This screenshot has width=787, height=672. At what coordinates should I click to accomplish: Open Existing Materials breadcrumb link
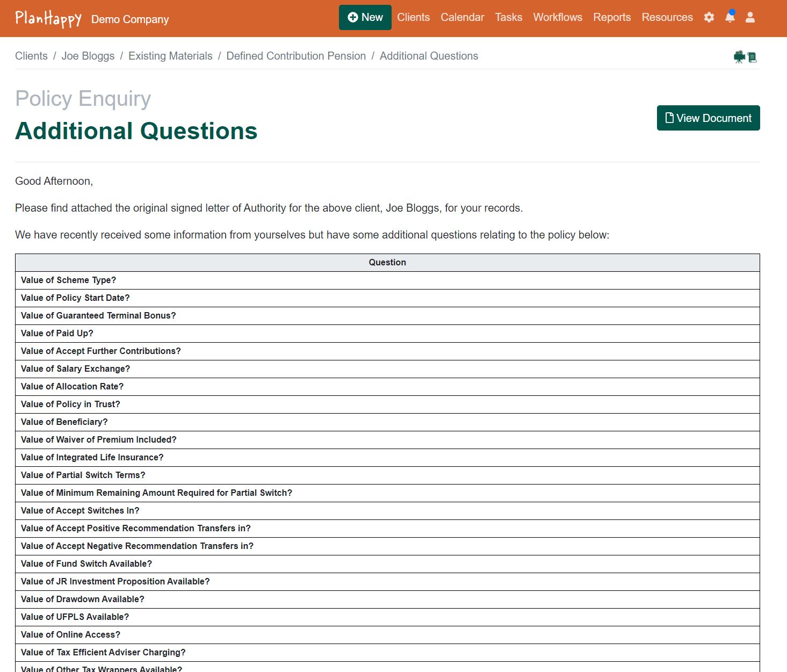(x=170, y=56)
